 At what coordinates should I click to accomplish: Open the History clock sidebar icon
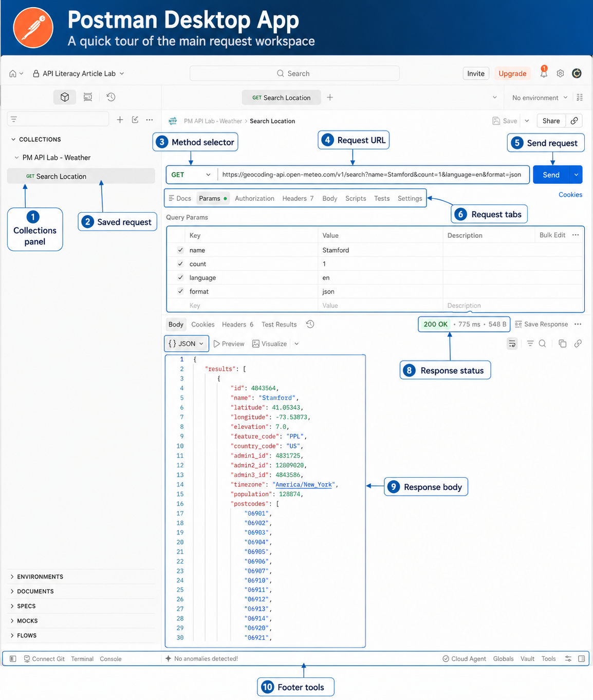pos(110,97)
